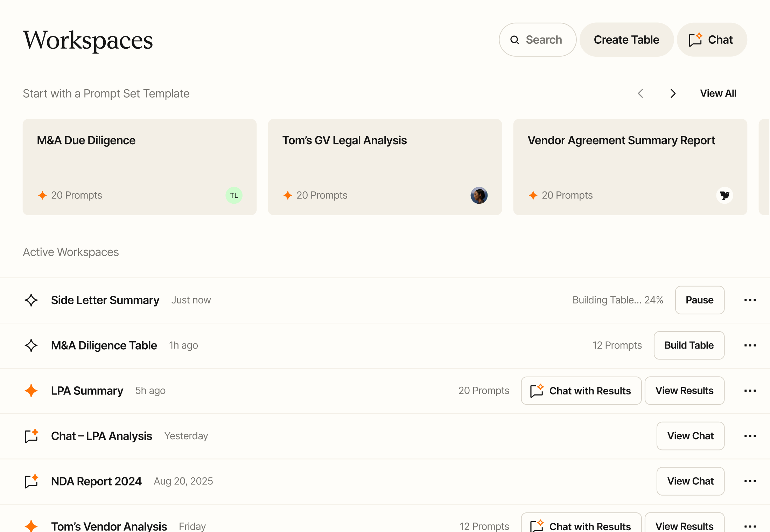Go to the next prompt set templates
The image size is (770, 532).
point(673,93)
